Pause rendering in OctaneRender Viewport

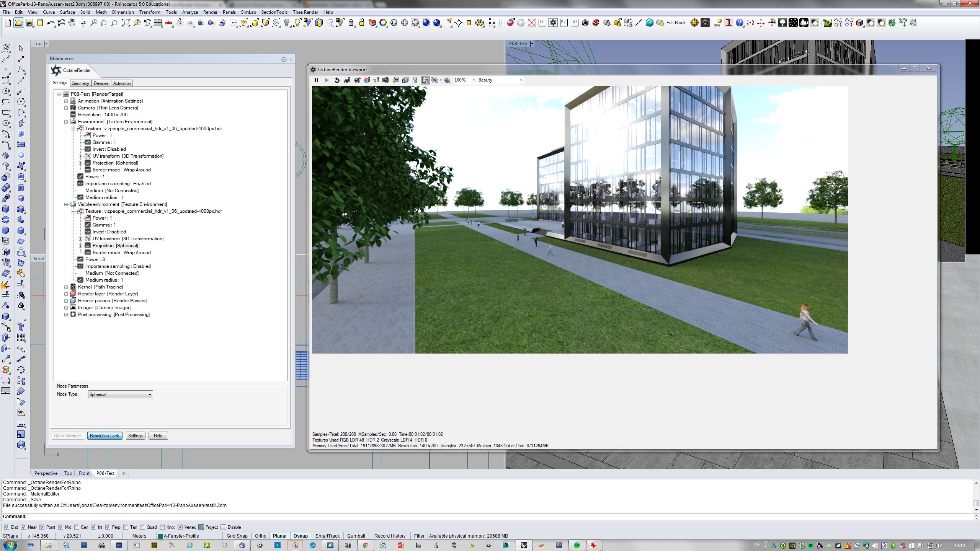pos(316,80)
